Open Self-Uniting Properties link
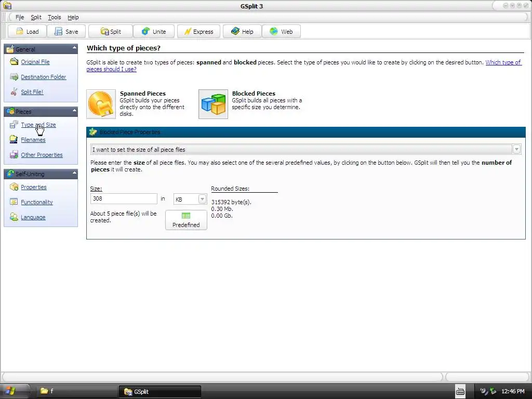 [34, 187]
